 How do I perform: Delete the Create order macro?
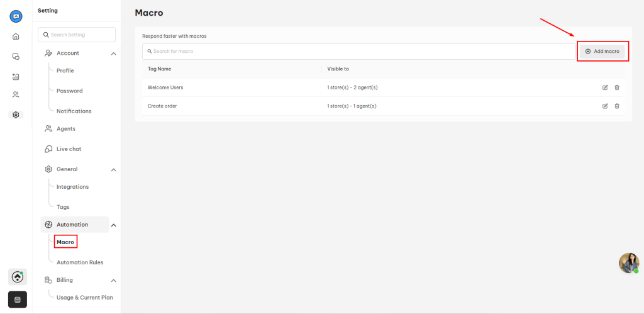pos(617,106)
